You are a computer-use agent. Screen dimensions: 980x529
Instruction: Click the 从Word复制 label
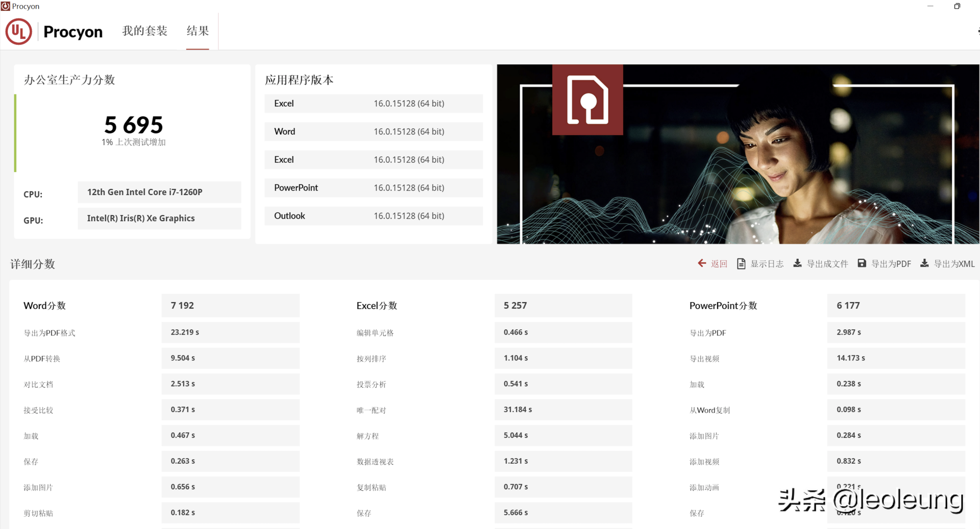tap(710, 411)
